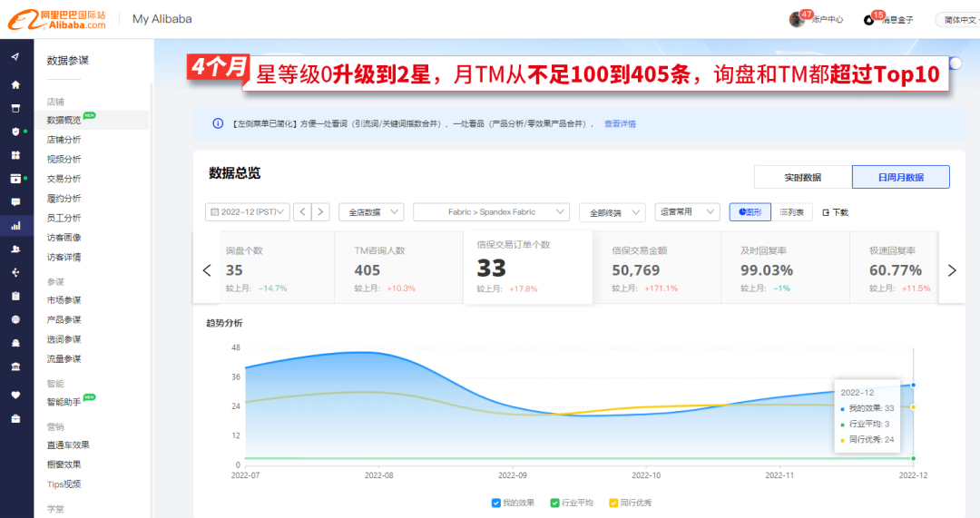
Task: Open 访客画像 in the side menu
Action: tap(64, 238)
